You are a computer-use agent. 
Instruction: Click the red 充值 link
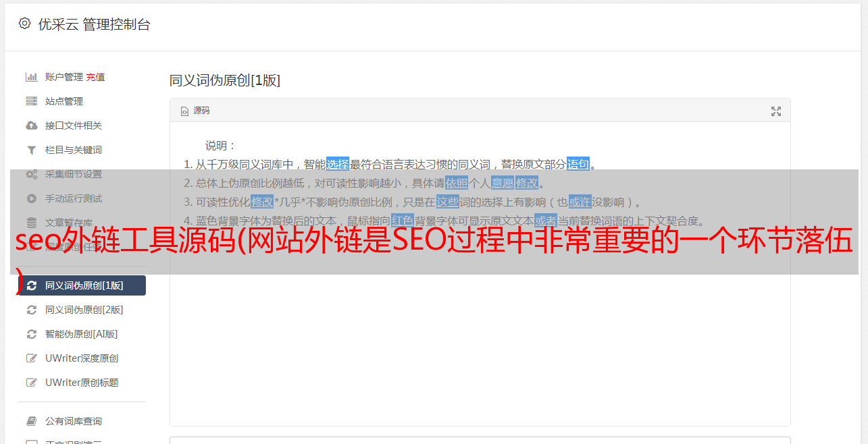[95, 77]
